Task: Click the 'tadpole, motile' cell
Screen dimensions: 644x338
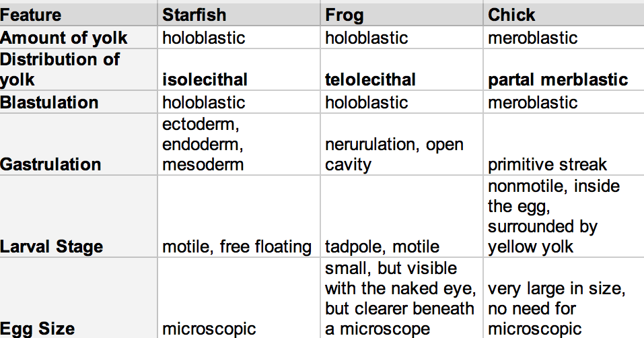Action: (x=382, y=246)
